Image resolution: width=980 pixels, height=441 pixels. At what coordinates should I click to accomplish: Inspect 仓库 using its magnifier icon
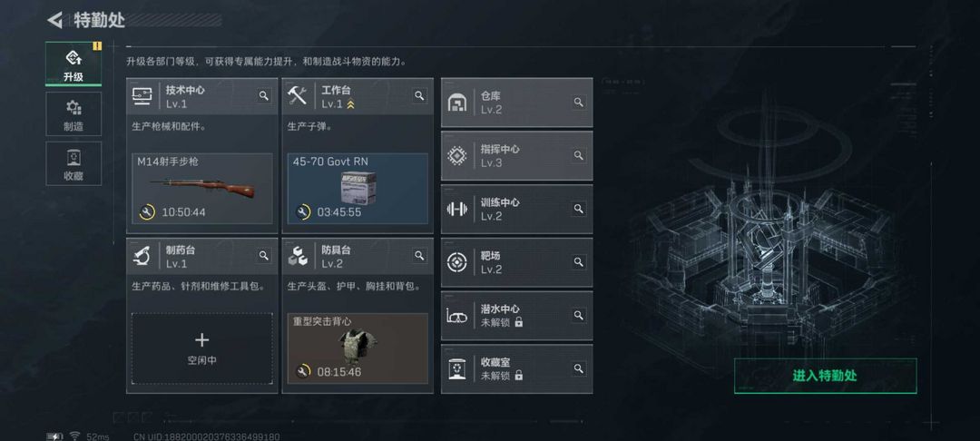pos(579,102)
